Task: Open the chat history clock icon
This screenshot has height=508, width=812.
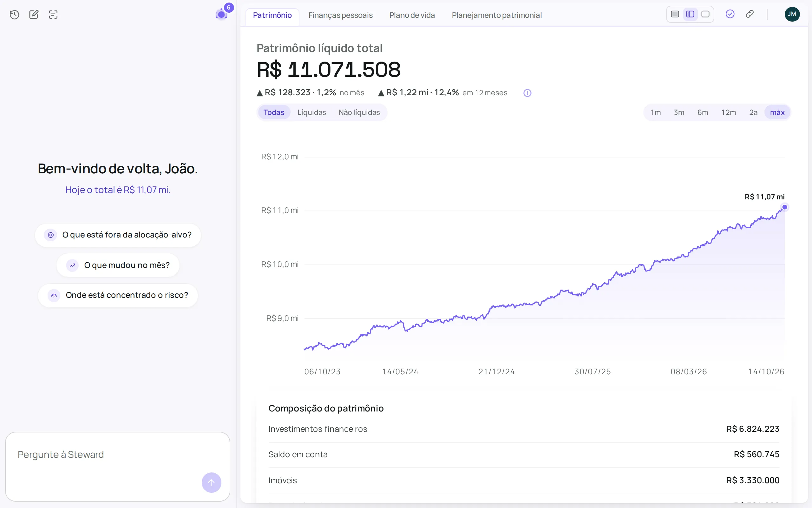Action: tap(14, 15)
